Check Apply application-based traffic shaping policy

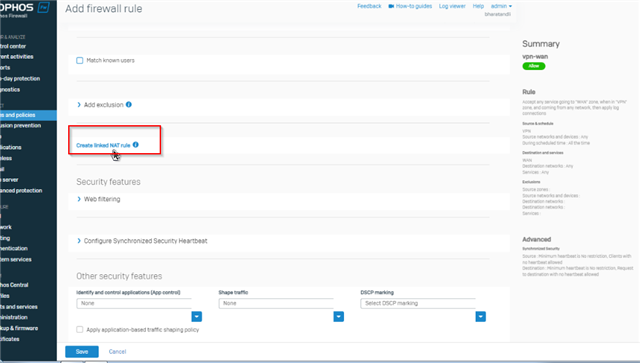(x=80, y=330)
